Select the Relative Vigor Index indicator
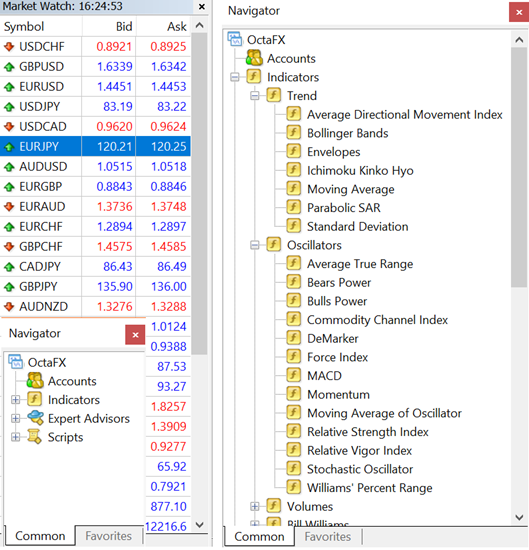529x550 pixels. pyautogui.click(x=360, y=450)
